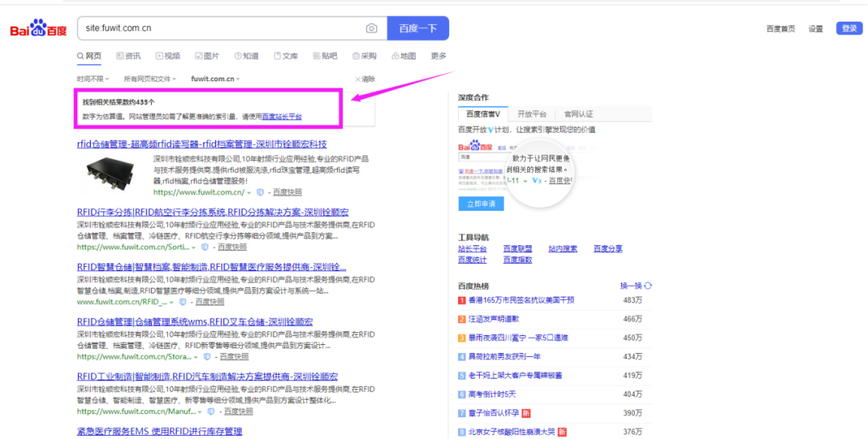This screenshot has width=868, height=439.
Task: Select the 百度信誉V tab
Action: (x=483, y=114)
